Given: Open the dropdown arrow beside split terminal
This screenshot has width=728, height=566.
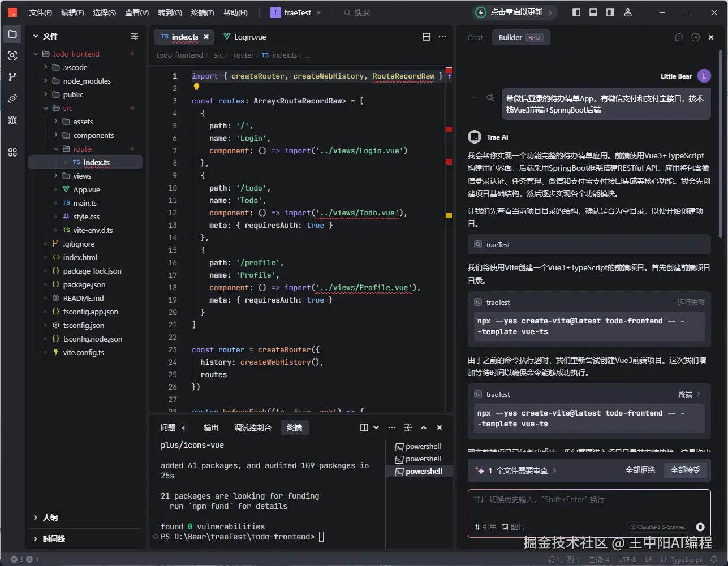Looking at the screenshot, I should click(376, 427).
